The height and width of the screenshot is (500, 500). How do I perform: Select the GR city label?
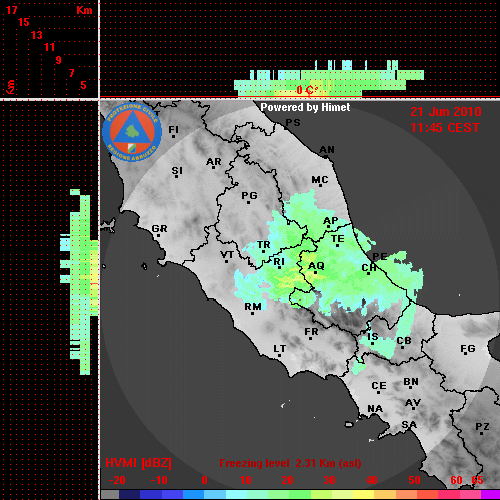coord(159,229)
